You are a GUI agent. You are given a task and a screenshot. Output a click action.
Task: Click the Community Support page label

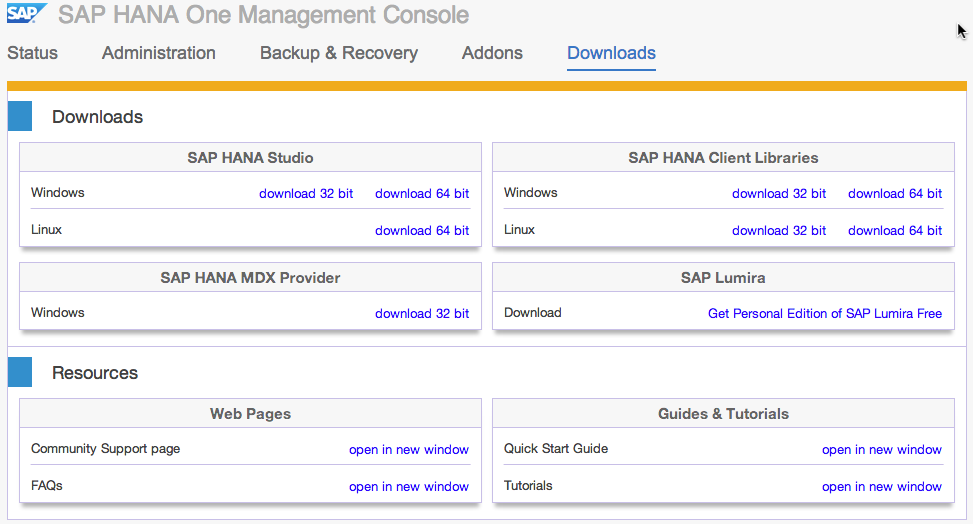[105, 449]
